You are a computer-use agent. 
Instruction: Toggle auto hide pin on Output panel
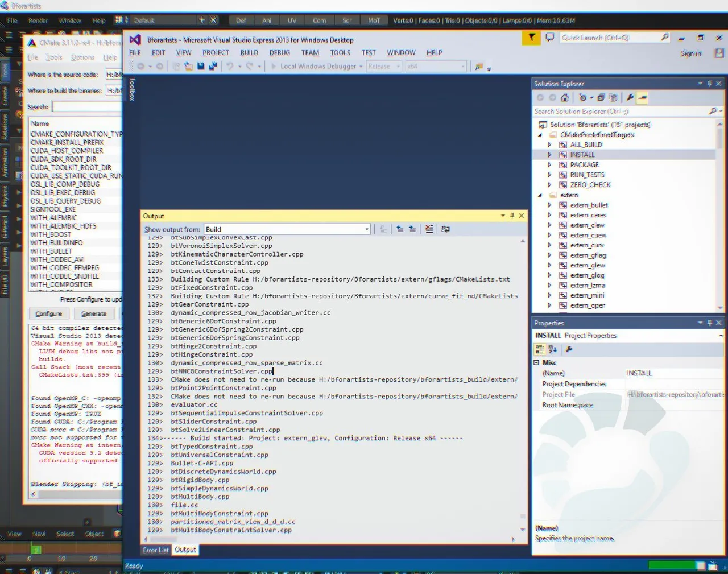click(x=512, y=216)
